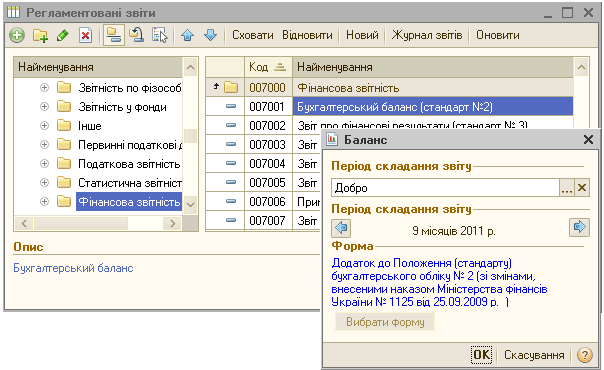Click the Add new folder icon
Screen dimensions: 604x370
point(40,35)
